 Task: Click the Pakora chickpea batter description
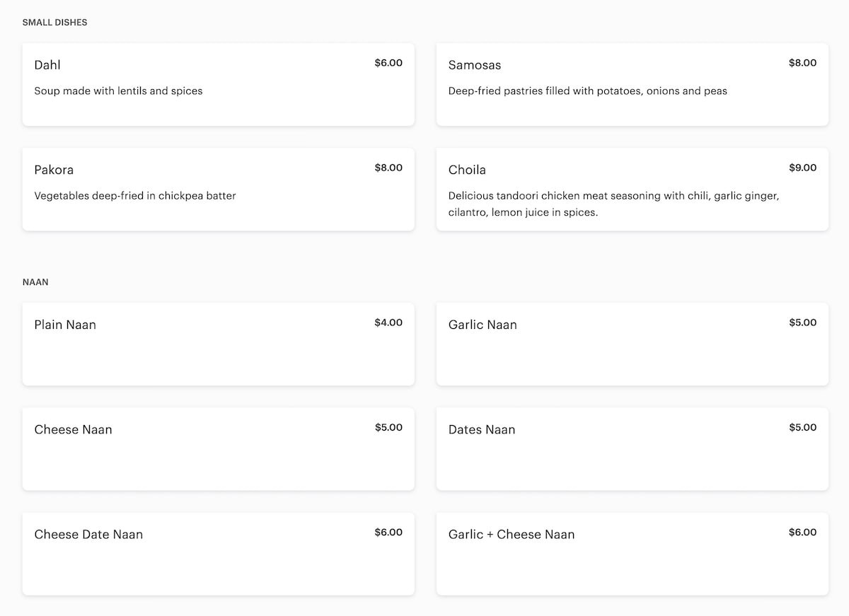pos(135,196)
